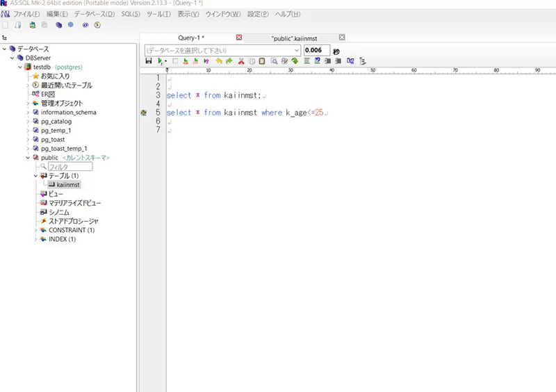The image size is (556, 392).
Task: Click the replace icon next to find
Action: tap(284, 61)
